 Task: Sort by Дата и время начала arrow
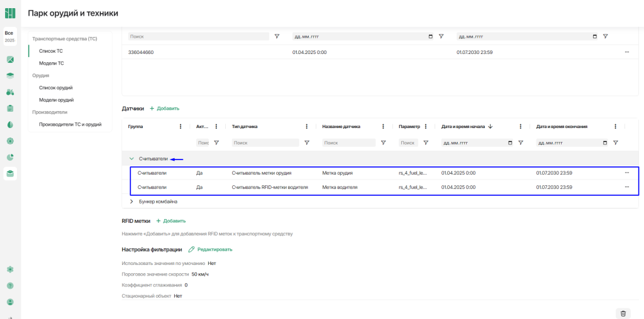[x=491, y=126]
